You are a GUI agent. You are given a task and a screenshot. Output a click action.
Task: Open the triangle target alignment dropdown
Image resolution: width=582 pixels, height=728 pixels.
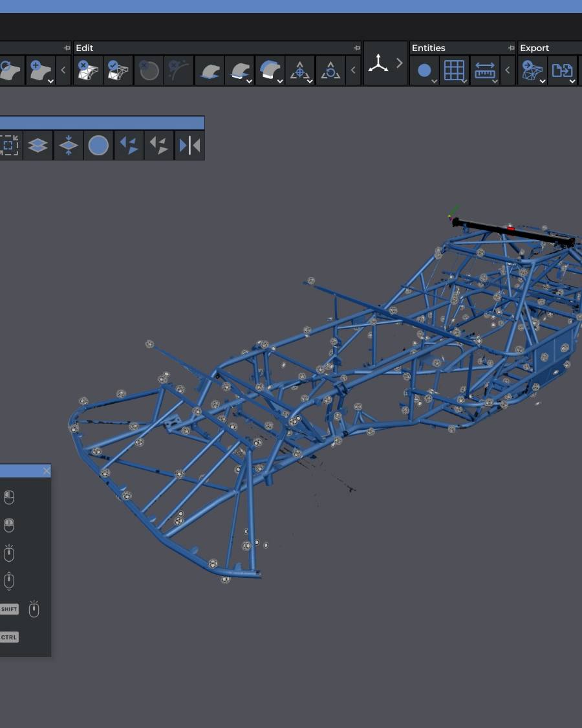tap(310, 82)
